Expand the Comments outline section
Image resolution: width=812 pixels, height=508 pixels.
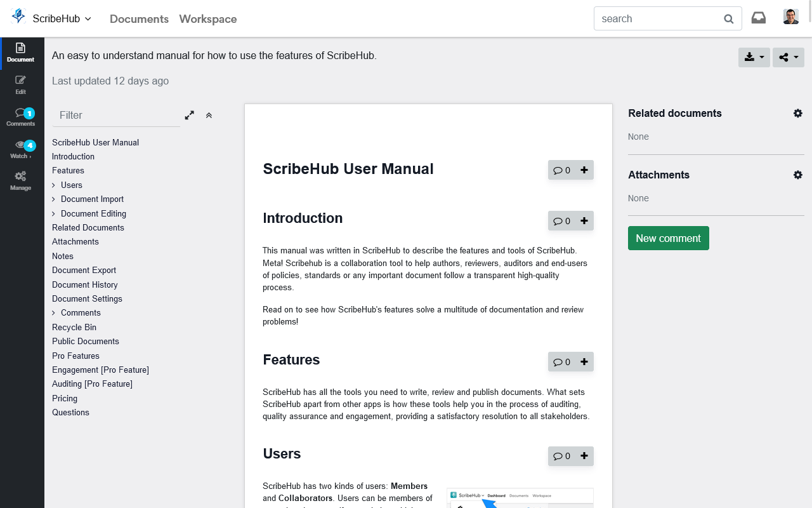pyautogui.click(x=54, y=313)
